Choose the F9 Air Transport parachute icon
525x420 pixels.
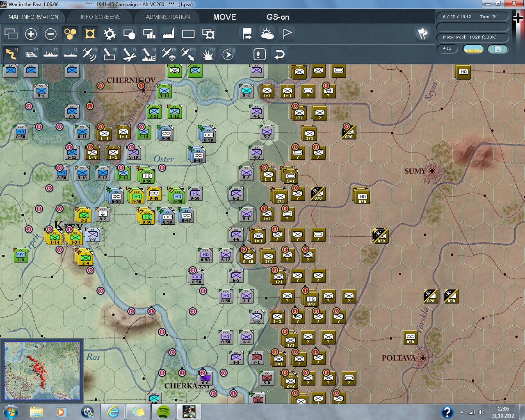[168, 54]
